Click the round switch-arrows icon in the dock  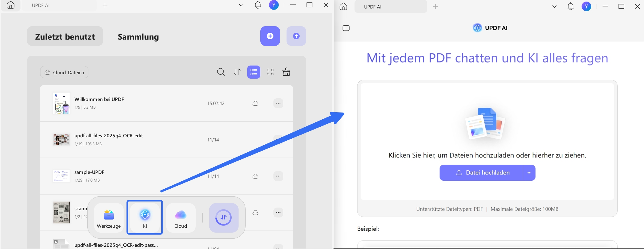pos(224,218)
